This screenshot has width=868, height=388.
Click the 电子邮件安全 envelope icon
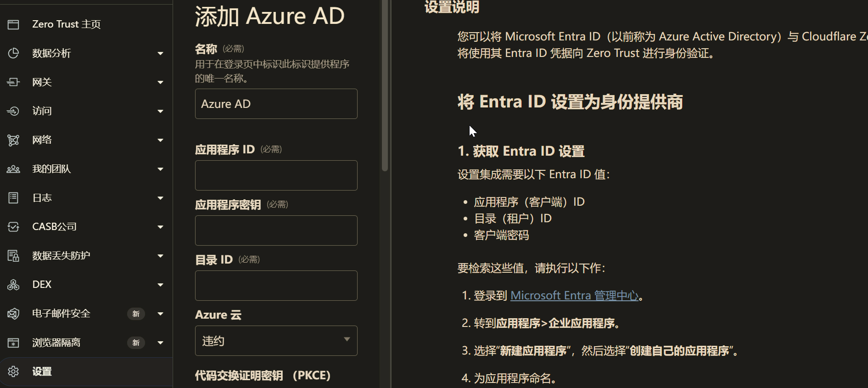tap(13, 314)
